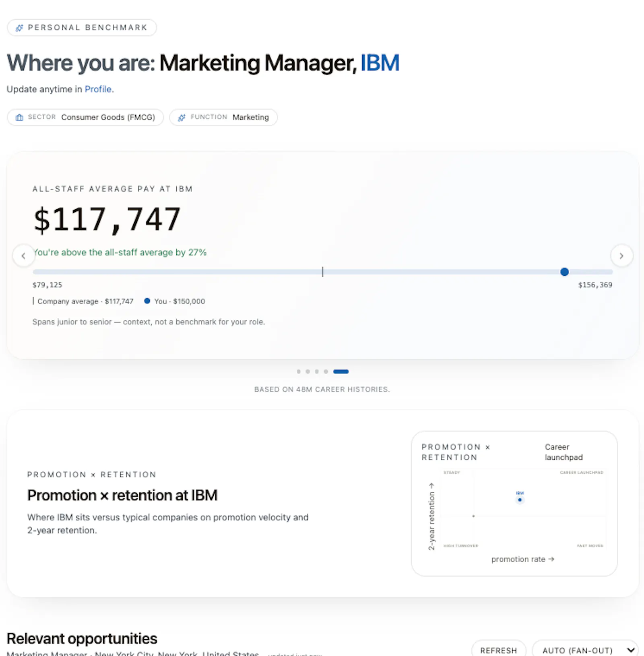Click the 'You · $150,000' legend entry
Viewport: 644px width, 656px height.
[175, 301]
